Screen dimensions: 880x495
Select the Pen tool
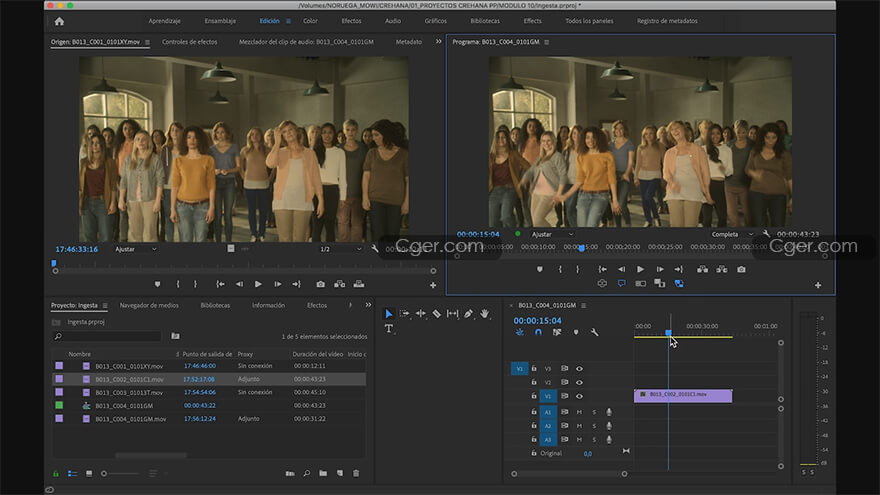click(x=468, y=314)
